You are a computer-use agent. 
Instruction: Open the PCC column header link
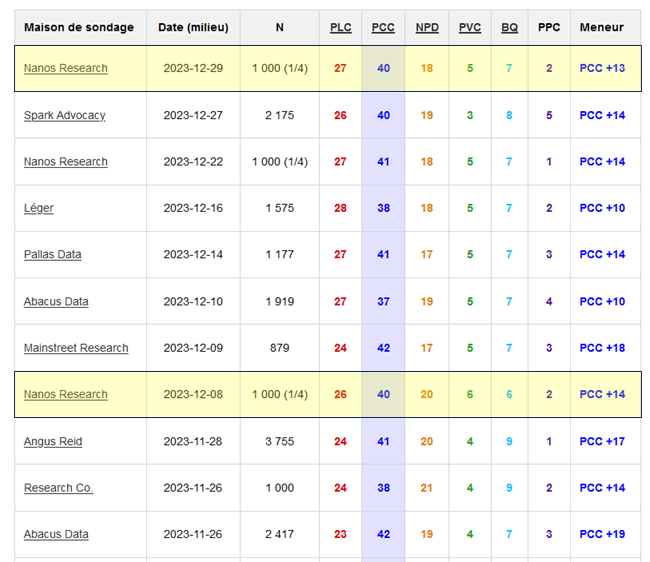tap(383, 27)
